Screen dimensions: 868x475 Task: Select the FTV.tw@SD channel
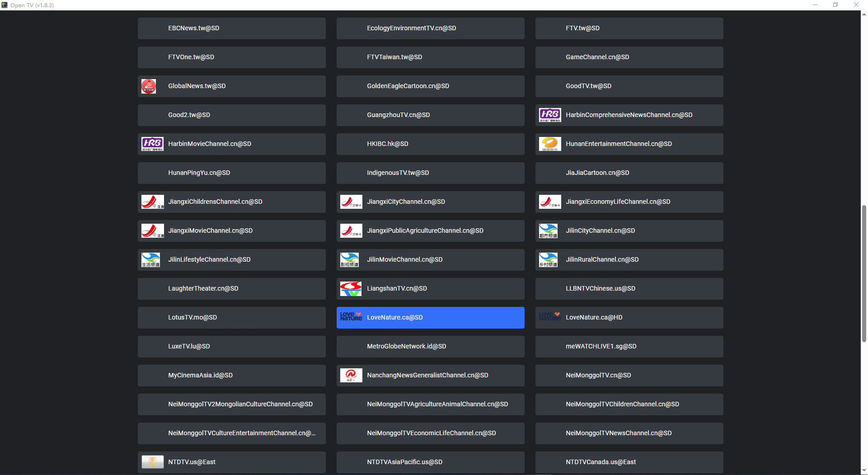click(629, 28)
